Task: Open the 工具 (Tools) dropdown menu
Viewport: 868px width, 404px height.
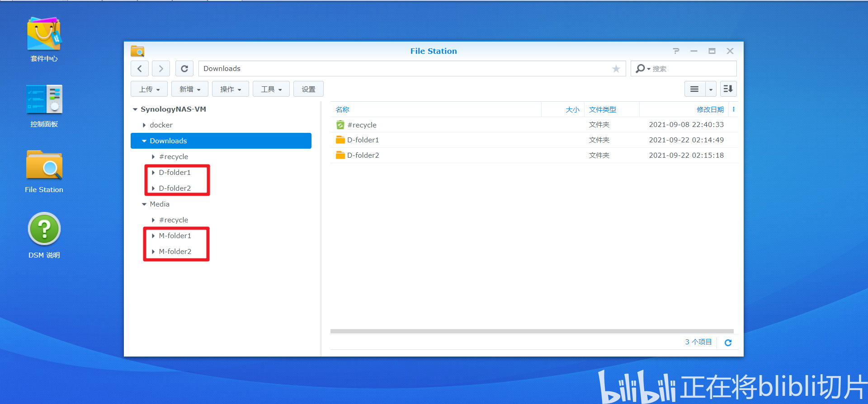Action: click(271, 89)
